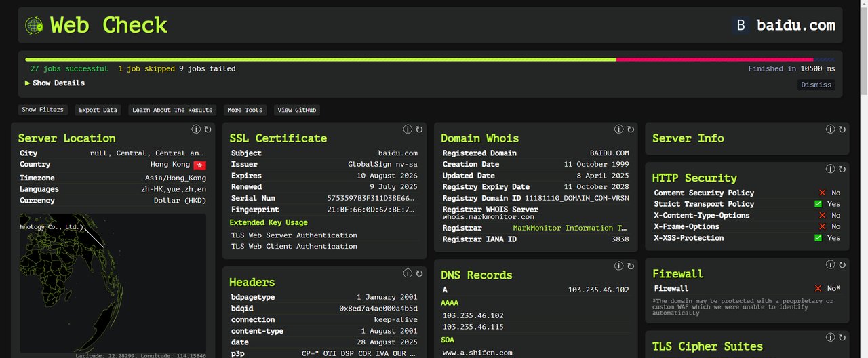Click the 9 jobs failed text
Screen dimensions: 868x358
pos(208,68)
